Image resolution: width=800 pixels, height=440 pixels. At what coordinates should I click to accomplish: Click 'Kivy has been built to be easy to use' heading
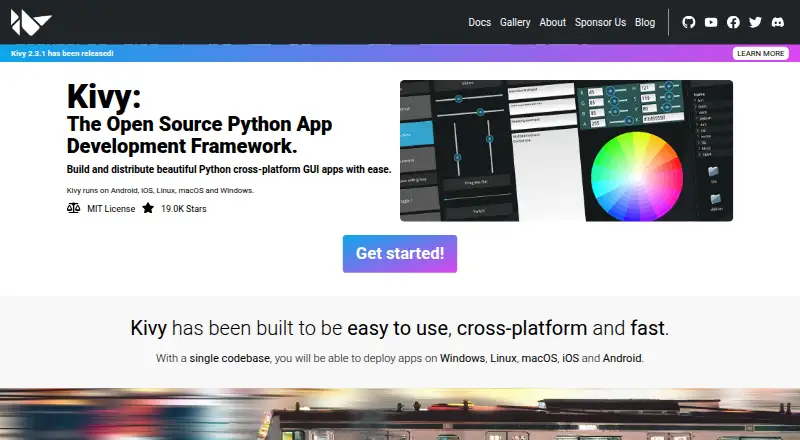[x=400, y=328]
